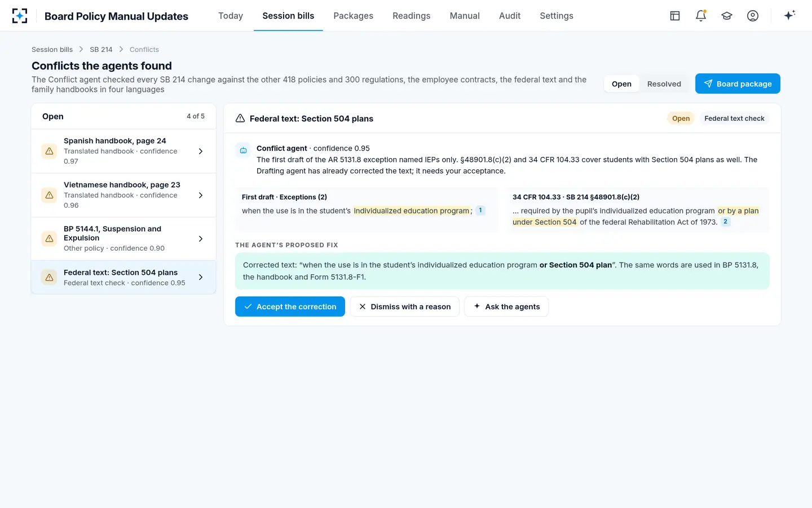
Task: Follow the SB 214 breadcrumb link
Action: [x=101, y=50]
